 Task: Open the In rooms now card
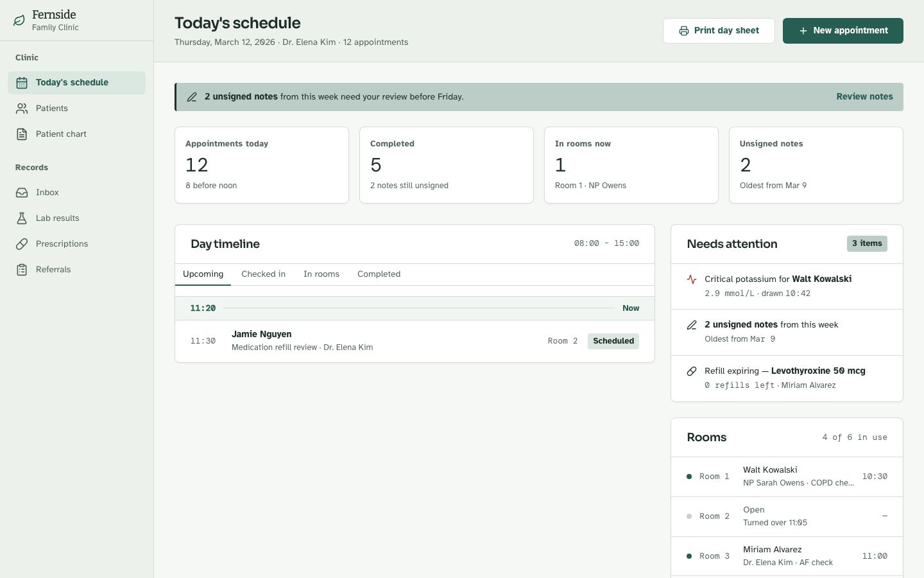[631, 165]
